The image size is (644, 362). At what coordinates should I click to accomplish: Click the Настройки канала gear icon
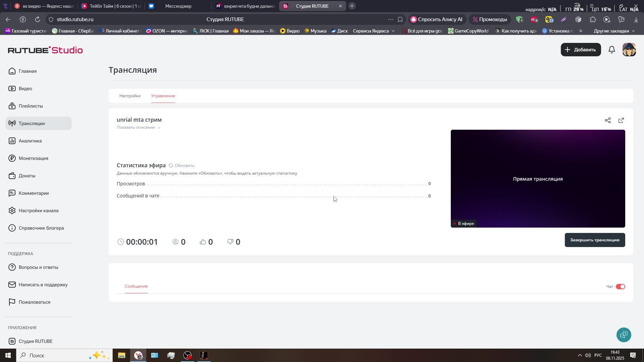[x=12, y=210]
